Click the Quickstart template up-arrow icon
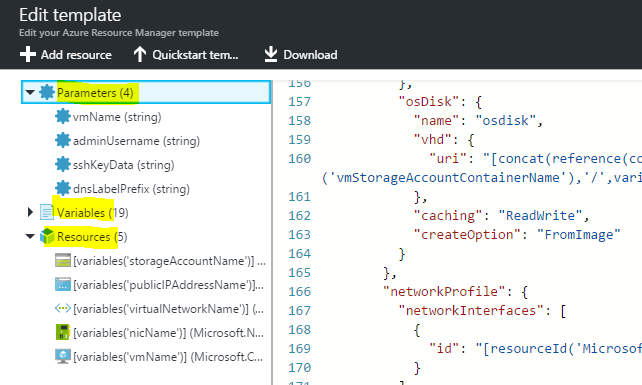 click(x=140, y=54)
